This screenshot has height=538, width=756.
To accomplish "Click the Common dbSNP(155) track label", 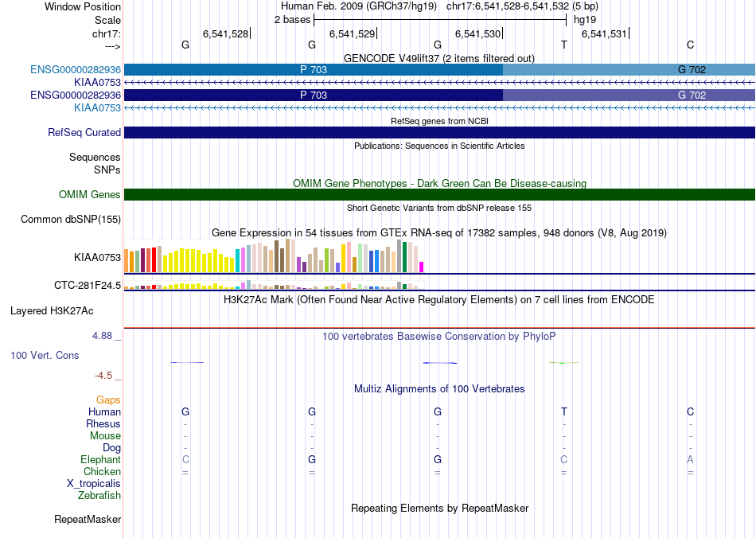I will pyautogui.click(x=71, y=220).
